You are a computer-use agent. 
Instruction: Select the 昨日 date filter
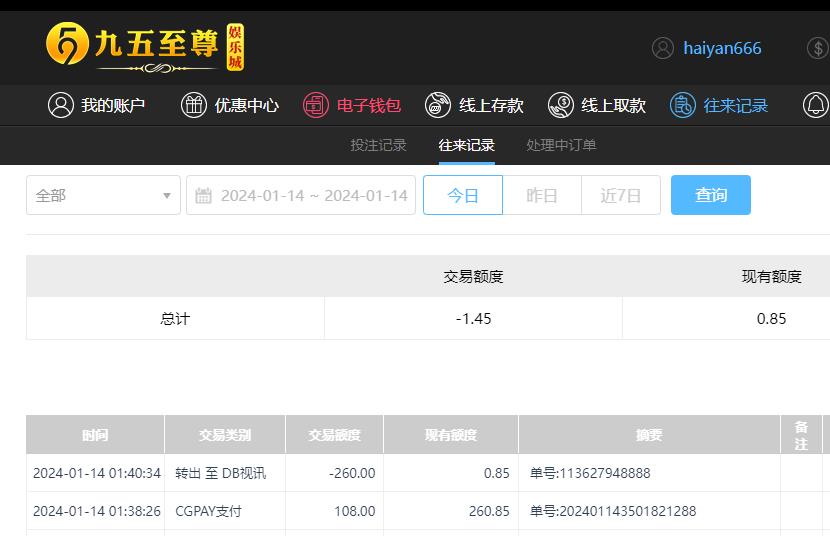(542, 195)
